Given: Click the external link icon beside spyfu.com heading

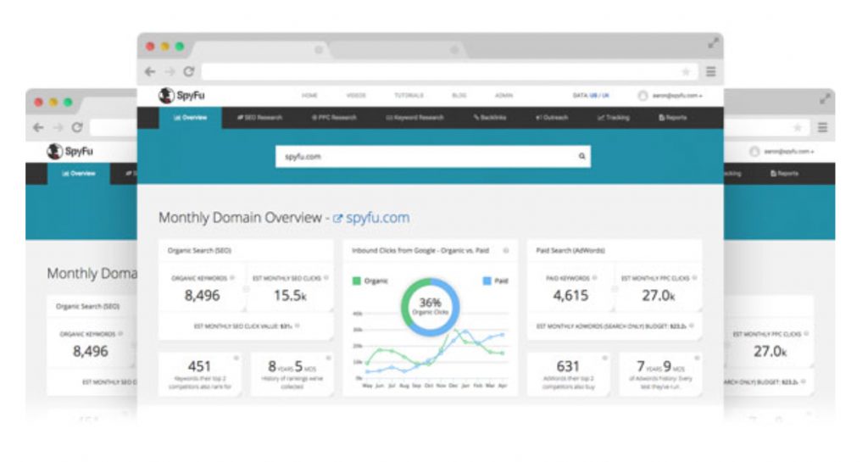Looking at the screenshot, I should click(337, 219).
